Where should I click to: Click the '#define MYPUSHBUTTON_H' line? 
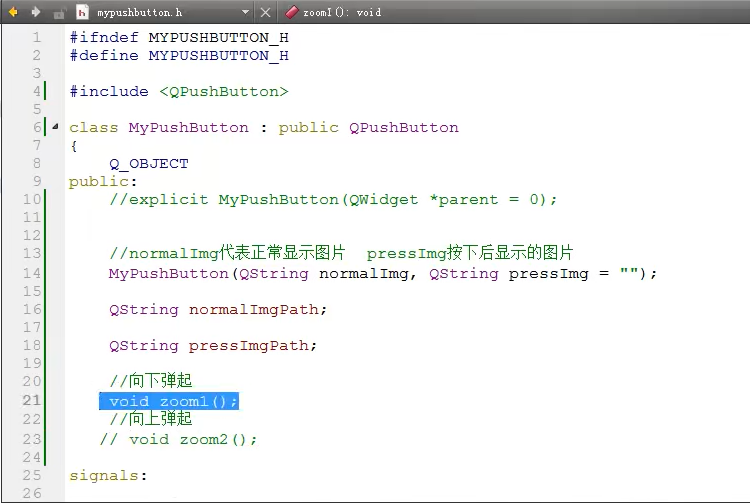(x=179, y=55)
